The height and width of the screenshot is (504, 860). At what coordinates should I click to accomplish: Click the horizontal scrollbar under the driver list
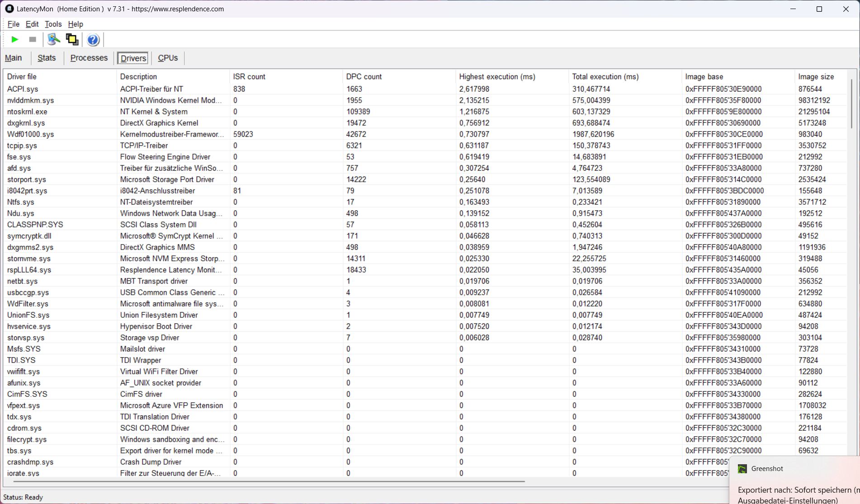271,481
